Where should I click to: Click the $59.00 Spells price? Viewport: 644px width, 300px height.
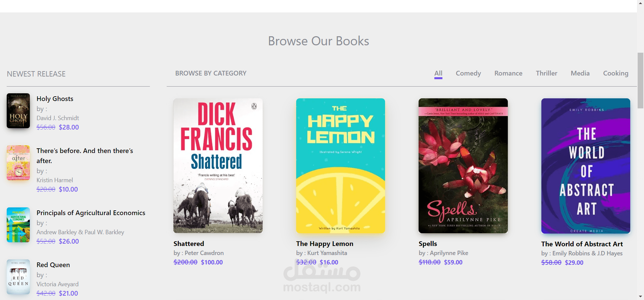coord(453,262)
